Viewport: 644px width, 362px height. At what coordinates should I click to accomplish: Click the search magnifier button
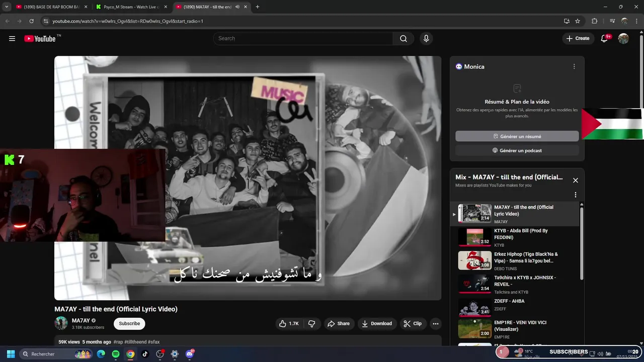coord(404,39)
